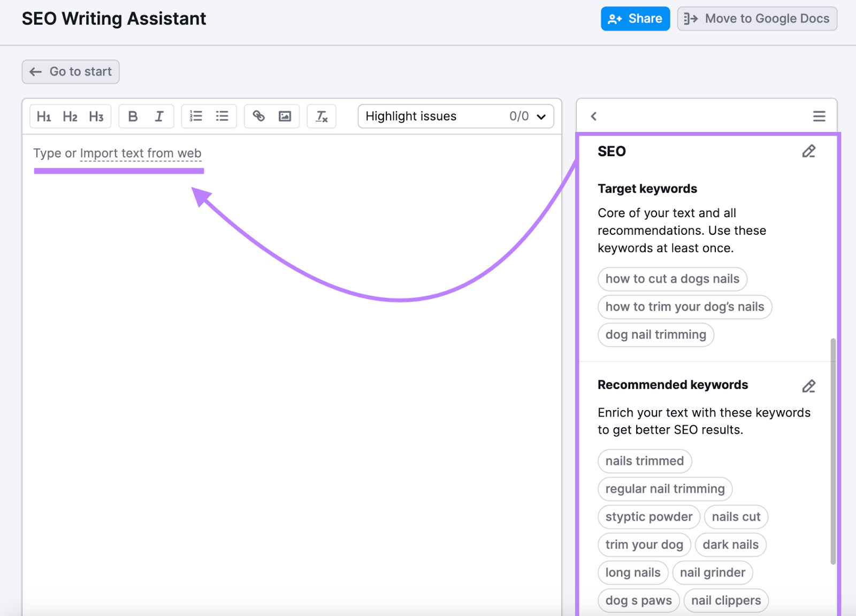
Task: Select the dog nail trimming keyword chip
Action: [655, 335]
